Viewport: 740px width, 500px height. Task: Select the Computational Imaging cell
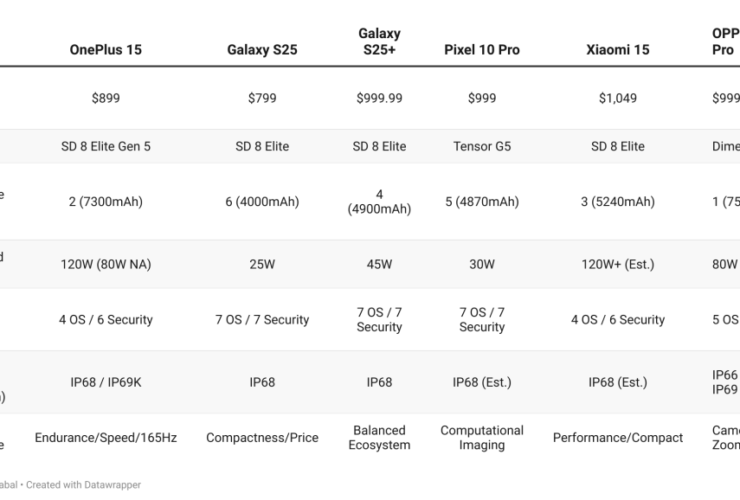(x=482, y=438)
